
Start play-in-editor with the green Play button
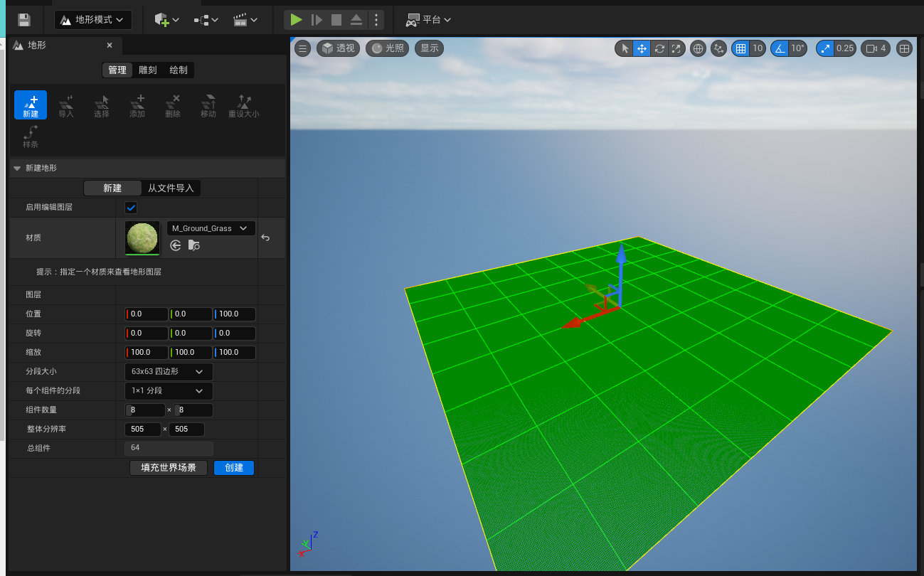pyautogui.click(x=297, y=20)
